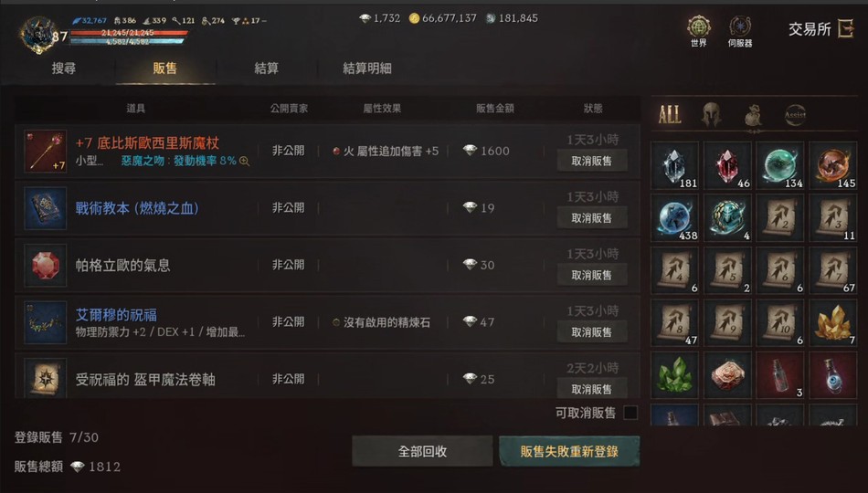The width and height of the screenshot is (868, 493).
Task: Select the red crystal with count 46
Action: [x=727, y=165]
